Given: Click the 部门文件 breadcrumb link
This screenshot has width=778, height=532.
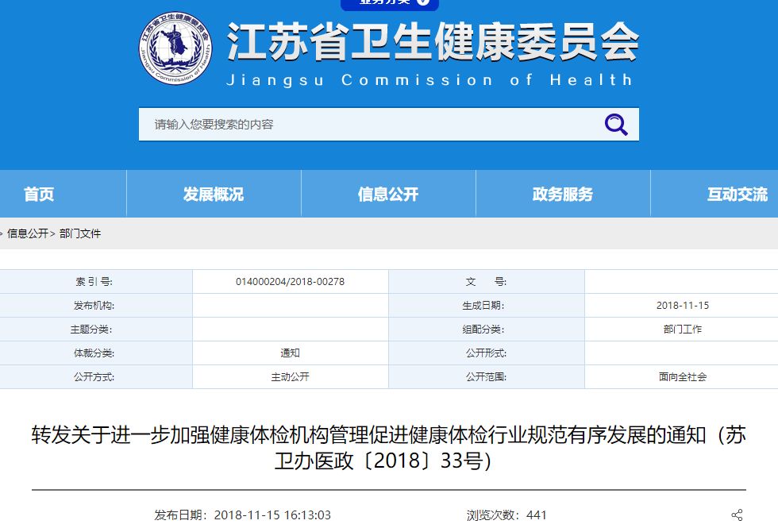Looking at the screenshot, I should (x=80, y=233).
